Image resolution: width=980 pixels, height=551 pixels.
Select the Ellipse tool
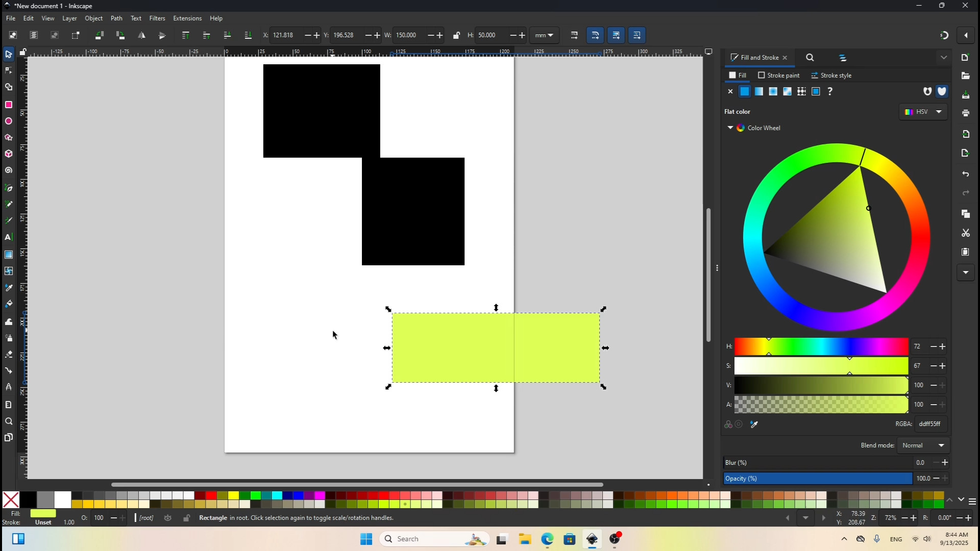tap(9, 121)
